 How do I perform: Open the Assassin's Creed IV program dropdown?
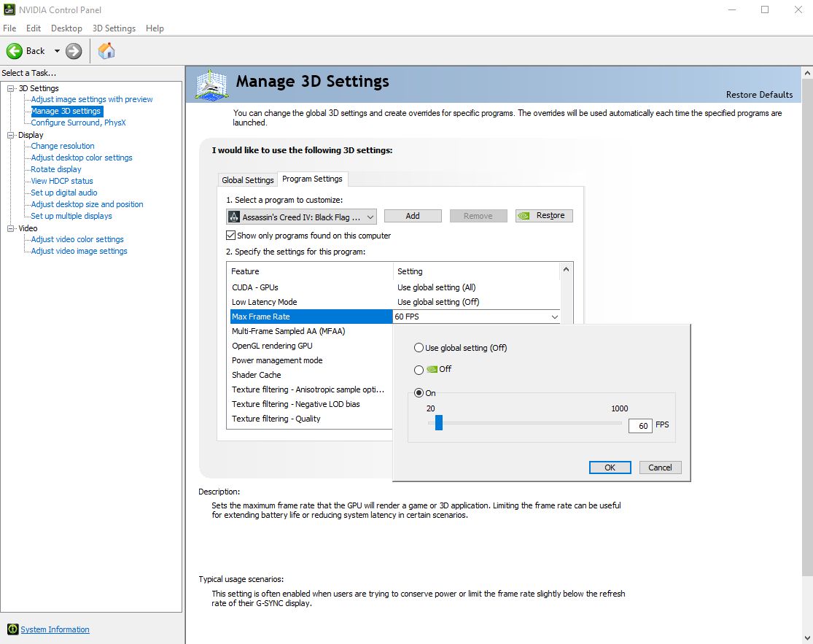pos(301,217)
